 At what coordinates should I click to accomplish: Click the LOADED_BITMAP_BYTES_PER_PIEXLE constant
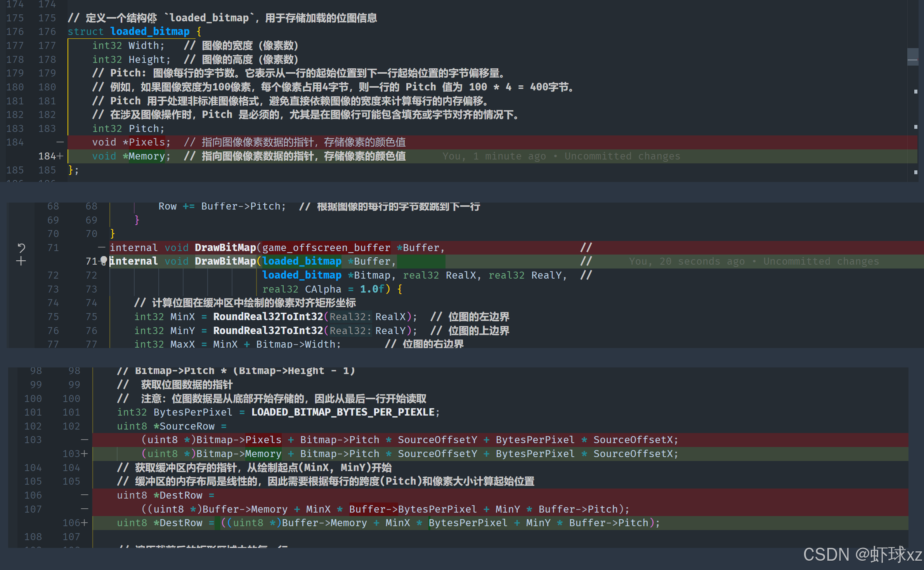coord(343,412)
